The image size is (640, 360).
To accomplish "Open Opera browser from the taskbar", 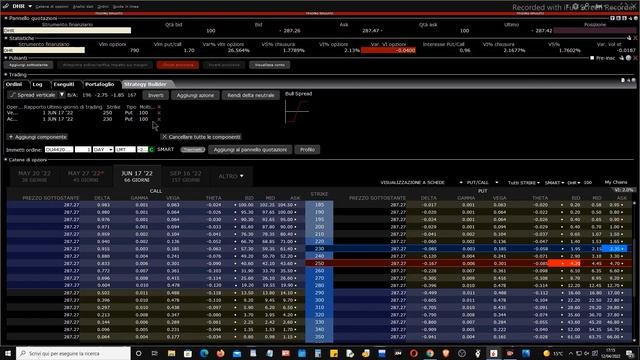I will coord(413,353).
